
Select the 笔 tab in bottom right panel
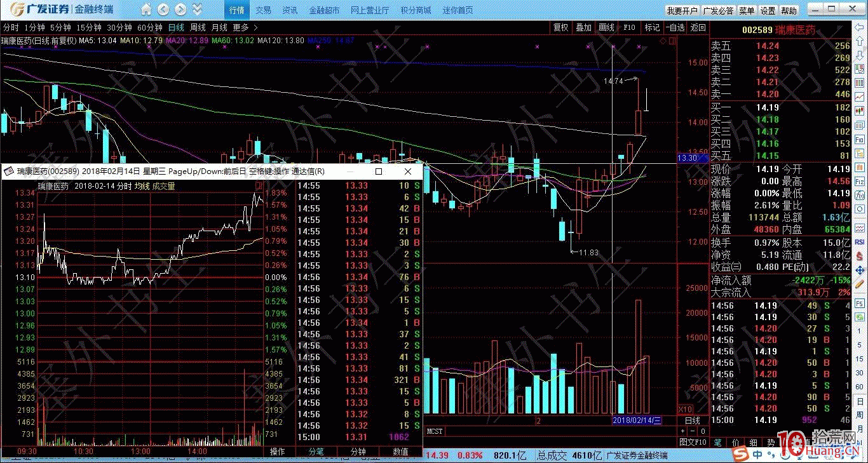coord(718,442)
